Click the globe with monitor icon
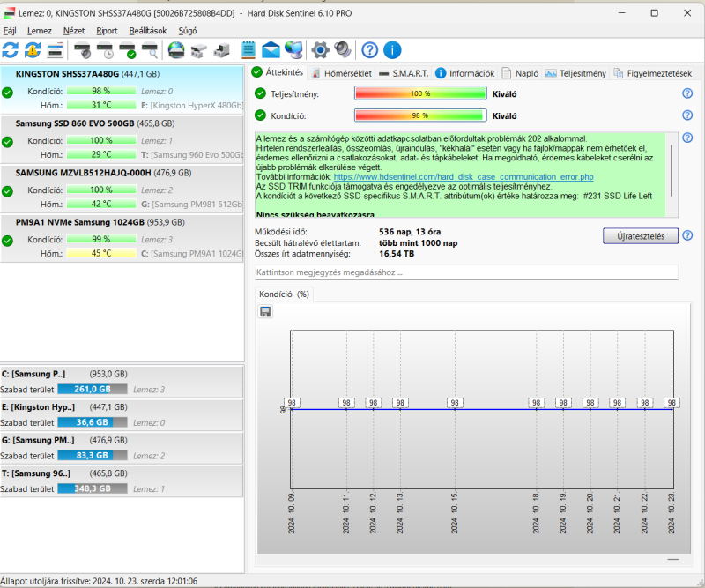Screen dimensions: 705x588 point(294,50)
